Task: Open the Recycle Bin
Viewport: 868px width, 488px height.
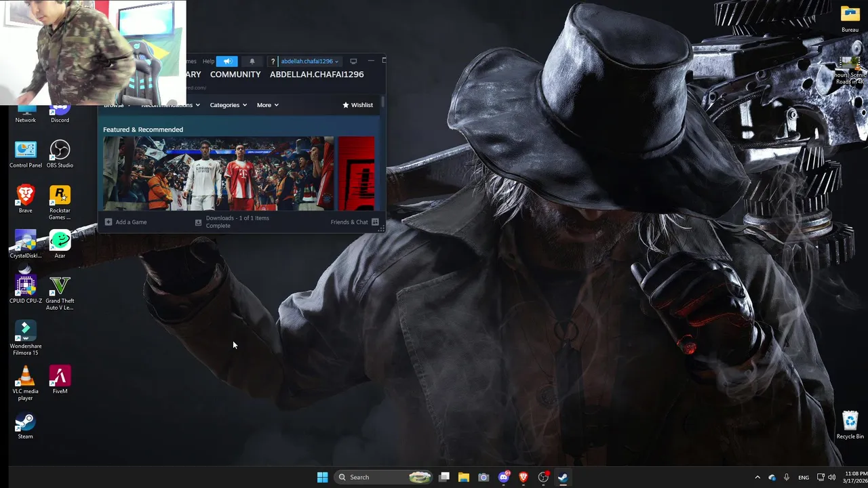Action: click(850, 425)
